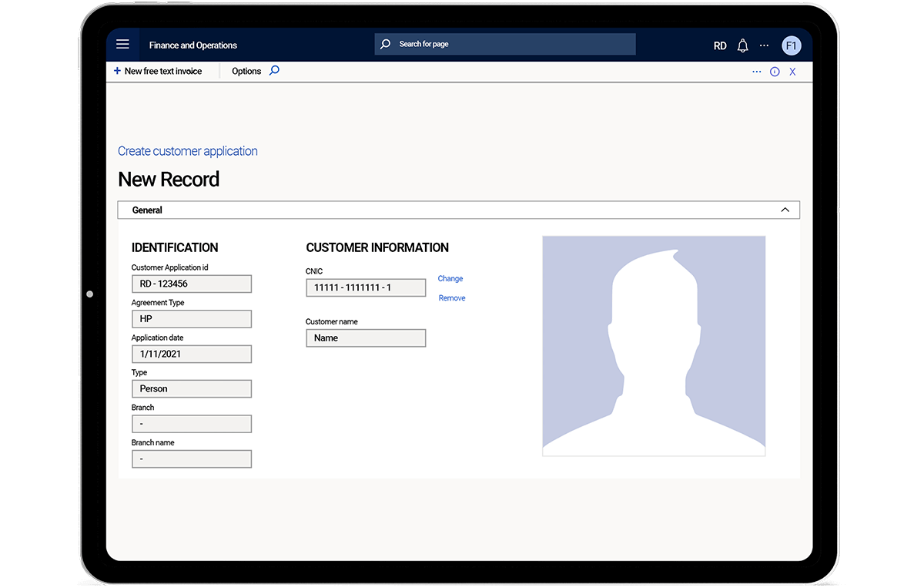Open the action pane ellipsis menu
The image size is (924, 588).
point(756,70)
